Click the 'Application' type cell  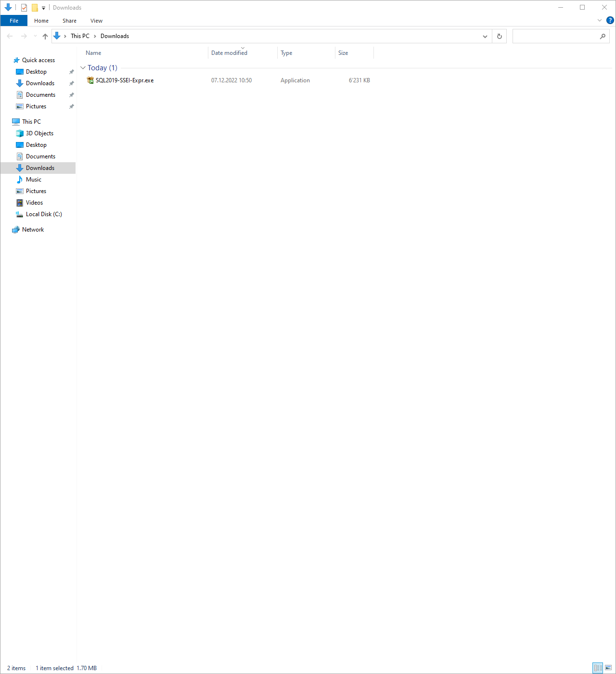pos(295,80)
